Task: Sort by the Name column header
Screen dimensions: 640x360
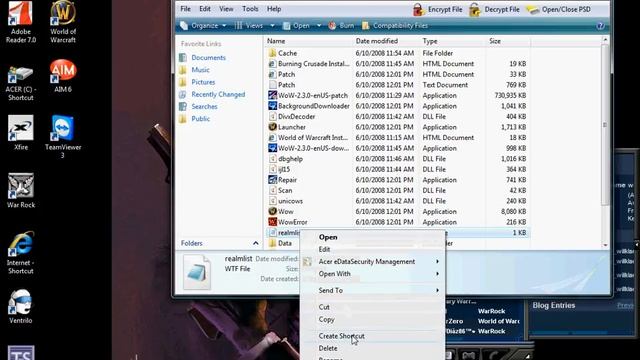Action: coord(309,41)
